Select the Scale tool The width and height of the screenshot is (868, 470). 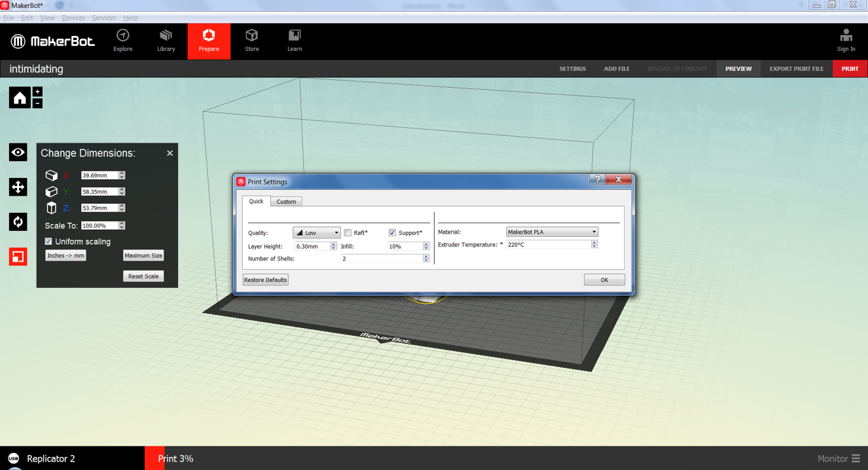pos(18,257)
